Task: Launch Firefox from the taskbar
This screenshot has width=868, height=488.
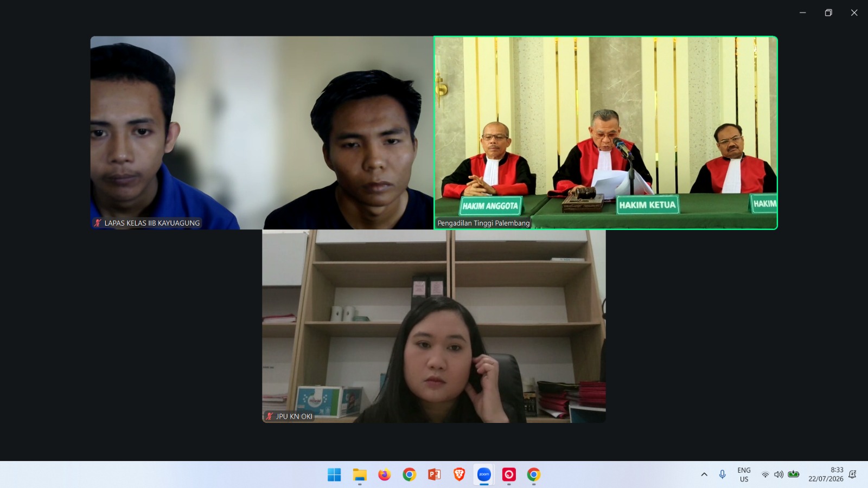Action: pyautogui.click(x=385, y=475)
